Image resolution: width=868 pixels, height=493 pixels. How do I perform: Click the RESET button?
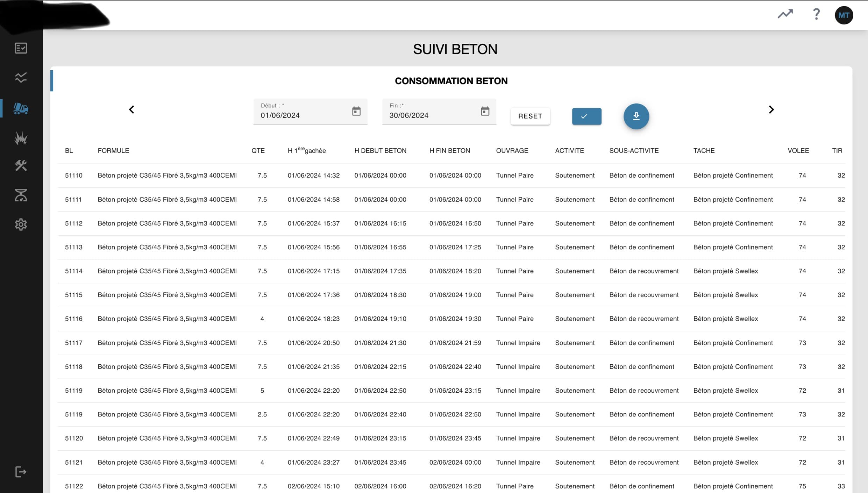tap(530, 116)
